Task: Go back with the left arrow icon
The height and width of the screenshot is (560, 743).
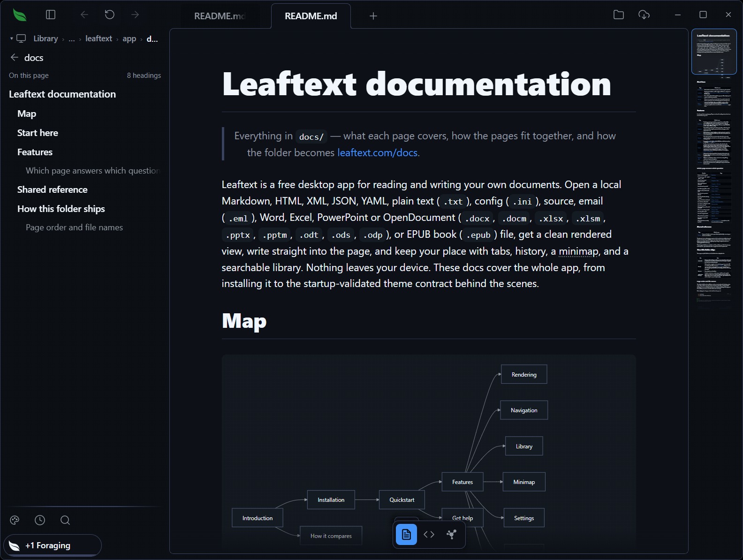Action: click(84, 15)
